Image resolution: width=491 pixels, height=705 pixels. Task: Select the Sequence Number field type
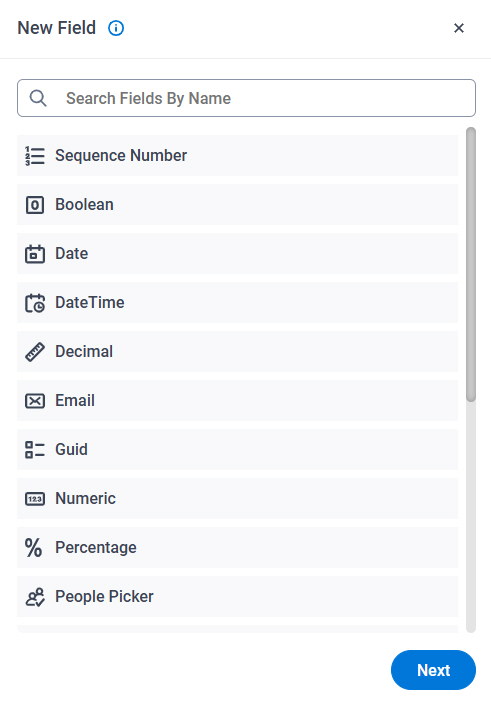tap(237, 156)
